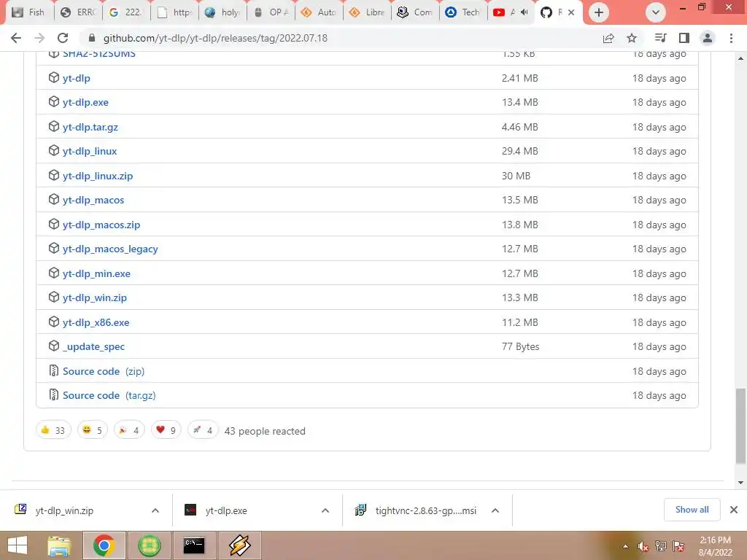
Task: Switch to Chrome on the taskbar
Action: point(104,545)
